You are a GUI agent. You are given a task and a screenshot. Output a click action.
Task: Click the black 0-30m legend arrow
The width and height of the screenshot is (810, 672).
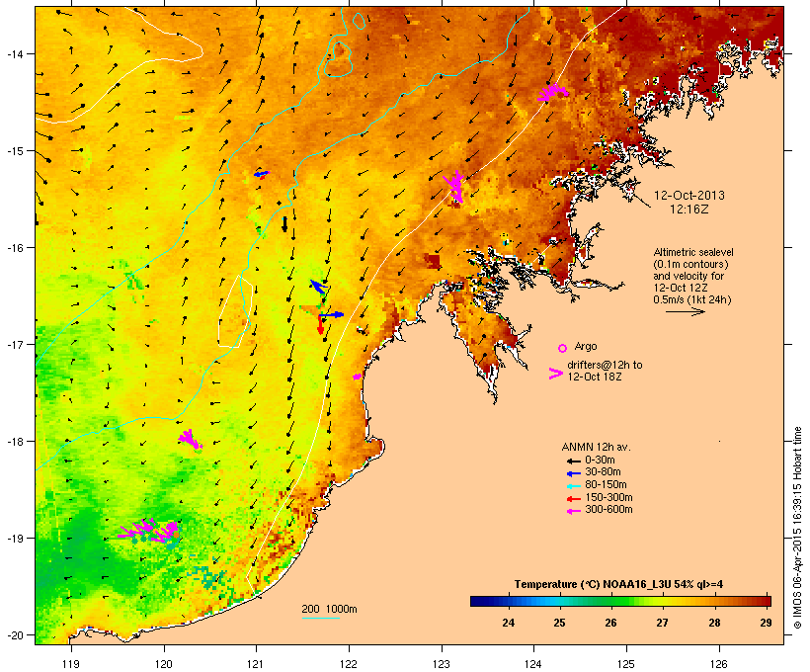point(573,461)
